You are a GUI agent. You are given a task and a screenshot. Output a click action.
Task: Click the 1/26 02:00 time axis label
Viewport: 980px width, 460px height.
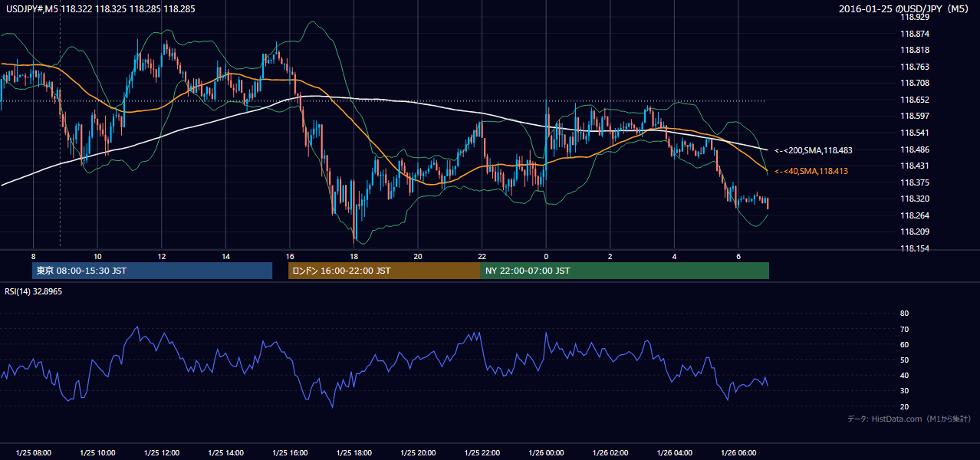coord(610,453)
